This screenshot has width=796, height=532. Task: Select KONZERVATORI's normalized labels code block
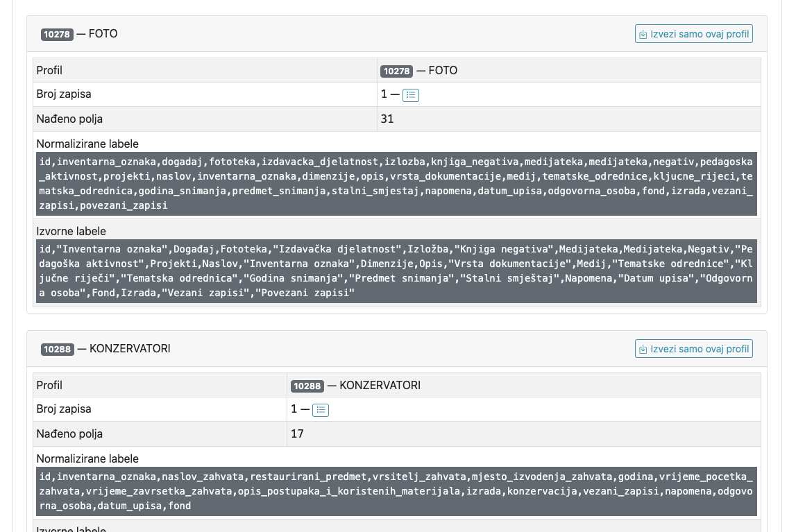(x=396, y=492)
